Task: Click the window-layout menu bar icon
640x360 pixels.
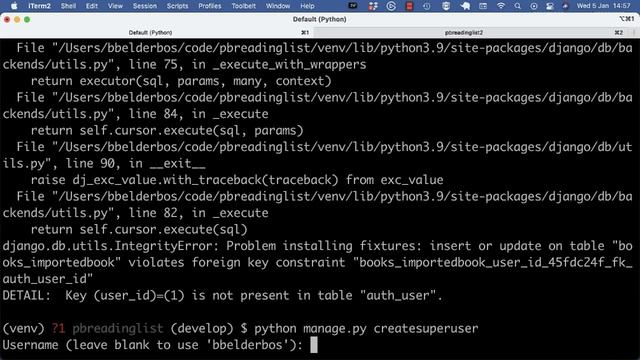Action: coord(483,6)
